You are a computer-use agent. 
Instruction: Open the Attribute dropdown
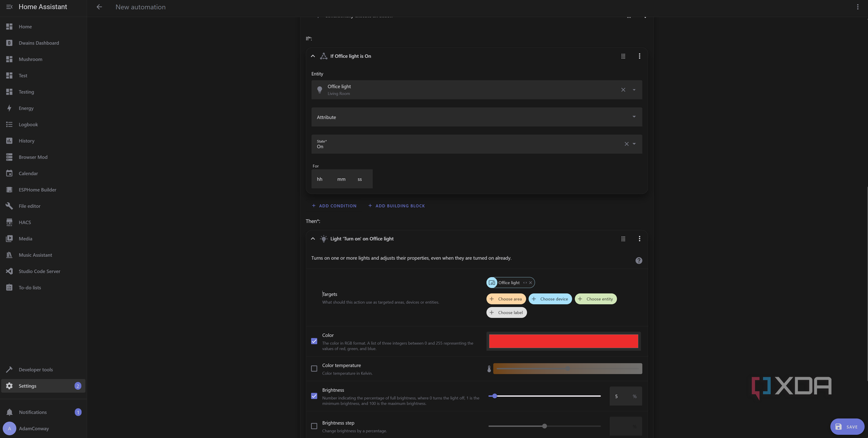(x=477, y=117)
